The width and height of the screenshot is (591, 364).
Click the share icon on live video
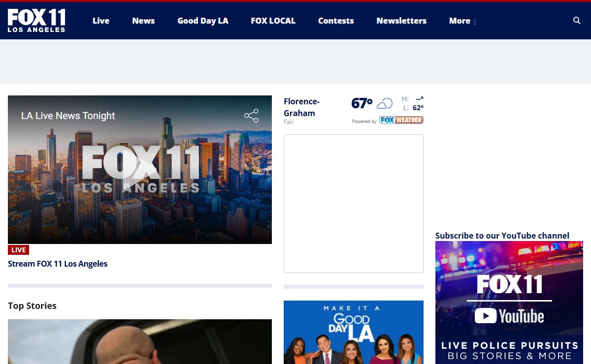(251, 116)
